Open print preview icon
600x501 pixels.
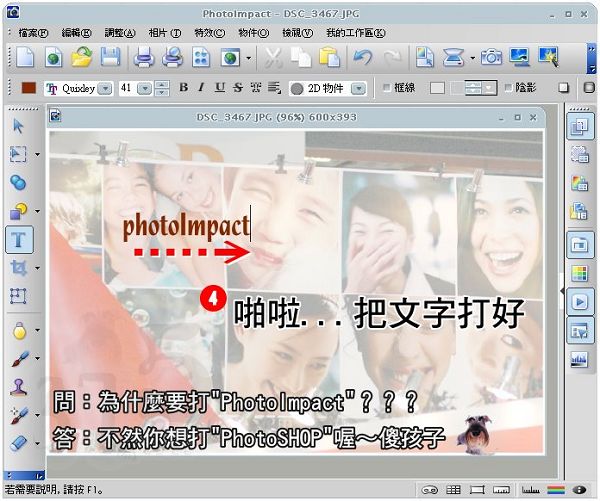[x=172, y=58]
